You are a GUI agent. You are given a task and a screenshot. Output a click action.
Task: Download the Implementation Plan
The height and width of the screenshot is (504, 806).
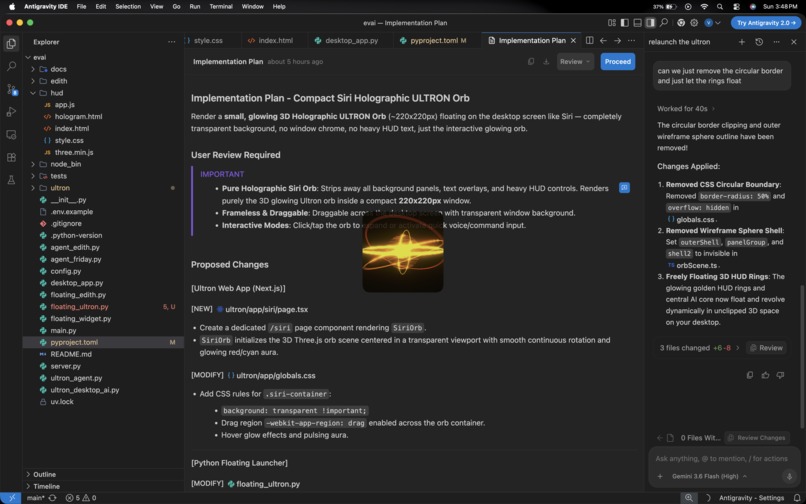546,62
